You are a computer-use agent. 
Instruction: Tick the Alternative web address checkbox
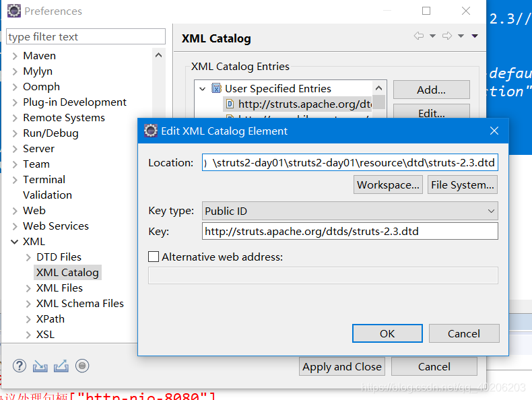pyautogui.click(x=154, y=257)
